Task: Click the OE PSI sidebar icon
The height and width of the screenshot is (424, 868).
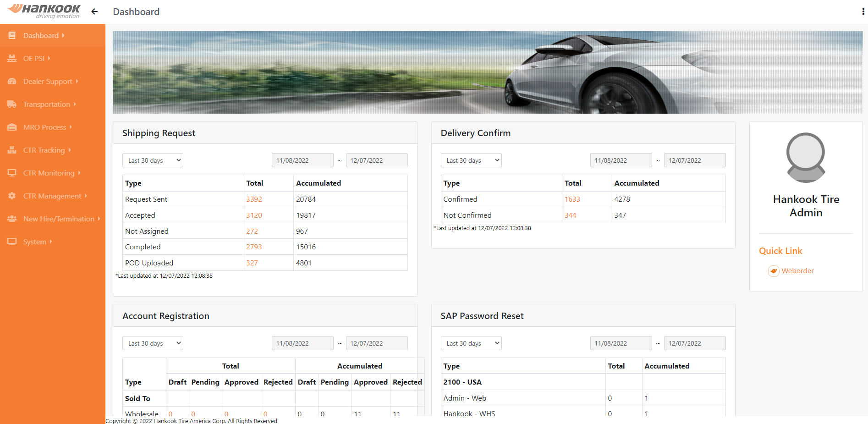Action: tap(12, 58)
